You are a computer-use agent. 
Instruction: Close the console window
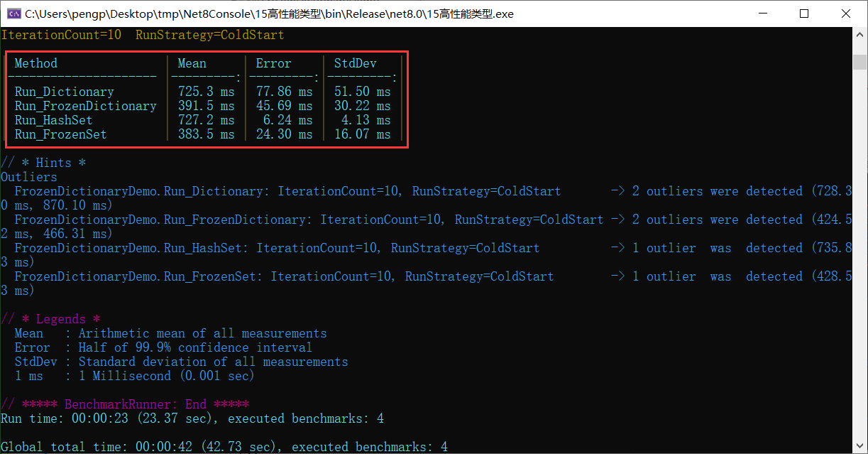pos(845,13)
